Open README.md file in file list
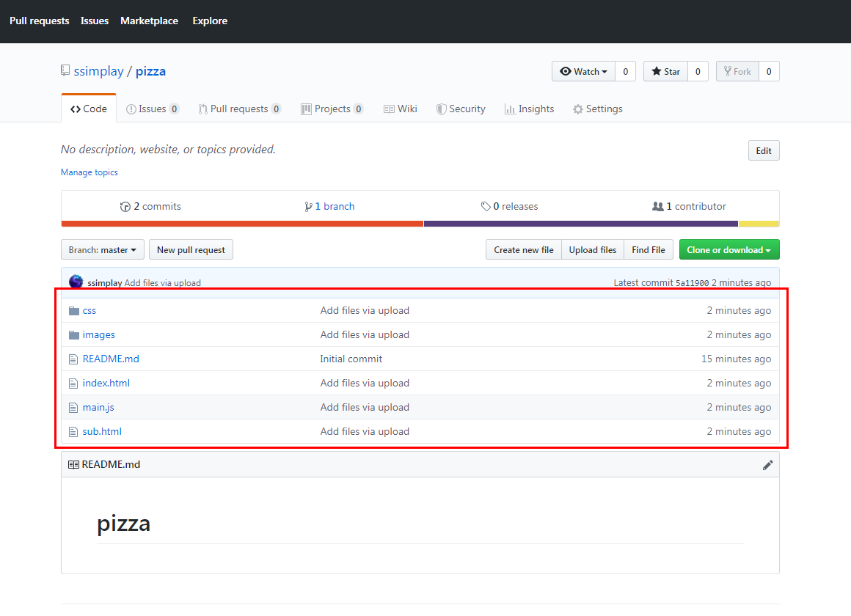Viewport: 851px width, 616px height. [x=111, y=359]
